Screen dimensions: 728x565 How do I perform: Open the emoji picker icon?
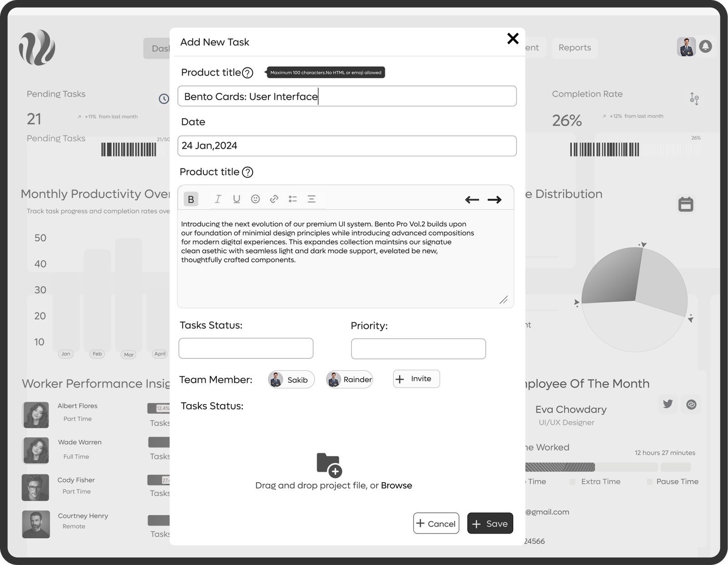click(255, 199)
